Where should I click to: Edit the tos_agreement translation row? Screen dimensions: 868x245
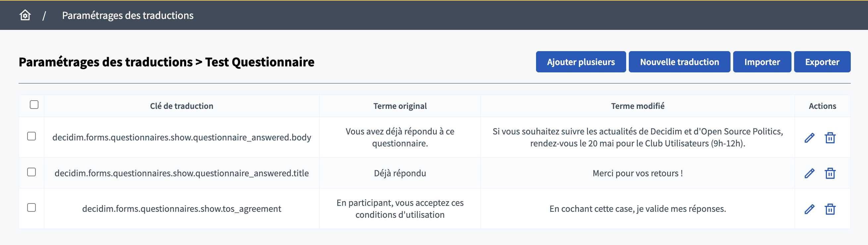pos(809,209)
